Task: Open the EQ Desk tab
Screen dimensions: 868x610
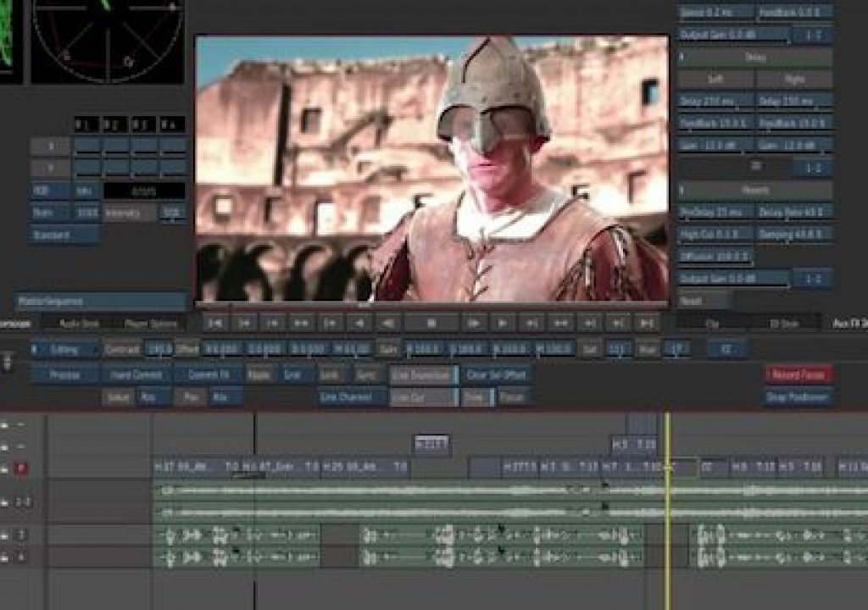Action: click(784, 324)
